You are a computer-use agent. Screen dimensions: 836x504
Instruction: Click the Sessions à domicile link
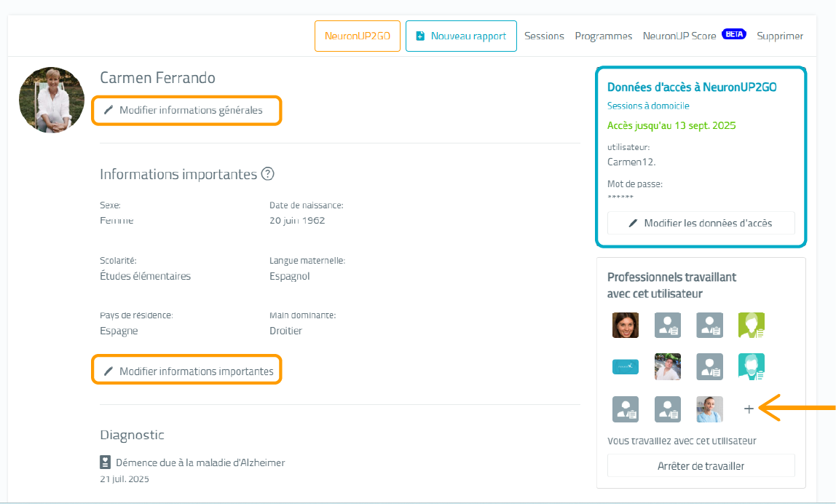[648, 106]
